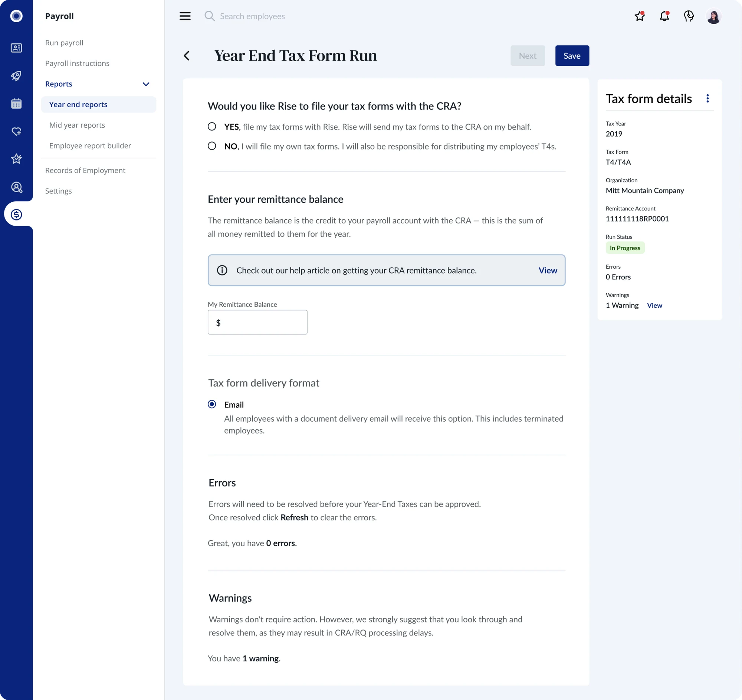The width and height of the screenshot is (742, 700).
Task: View the warning in Tax form details
Action: click(654, 305)
